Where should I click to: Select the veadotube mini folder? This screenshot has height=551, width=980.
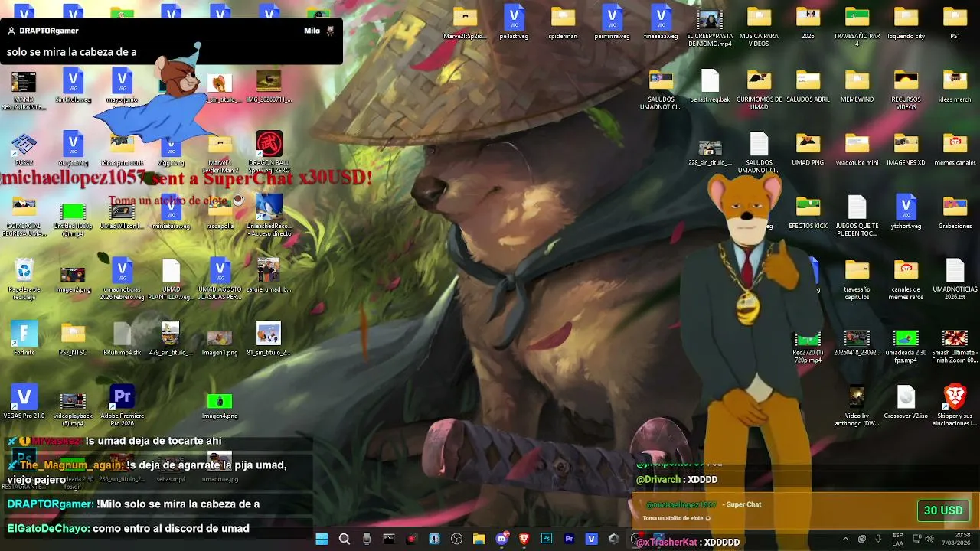[857, 149]
